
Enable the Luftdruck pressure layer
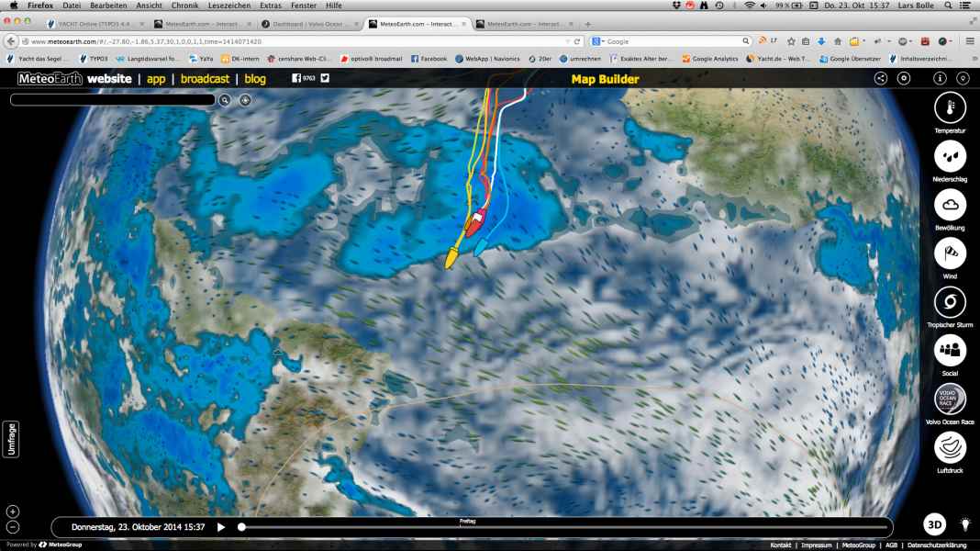pos(950,448)
